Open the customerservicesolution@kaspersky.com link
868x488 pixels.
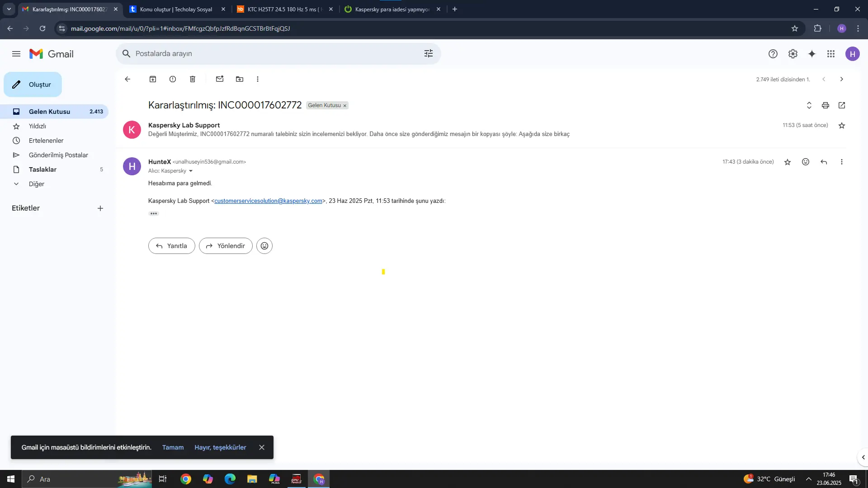point(268,201)
